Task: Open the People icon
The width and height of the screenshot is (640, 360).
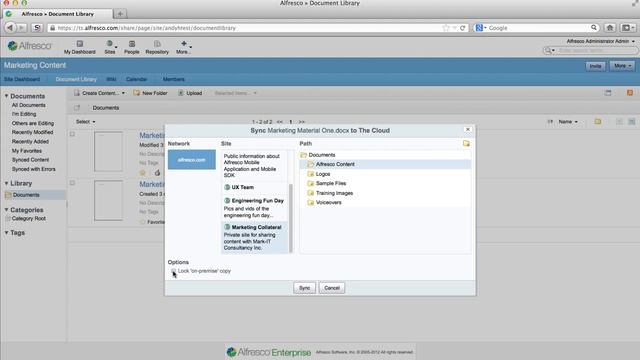Action: (x=131, y=44)
